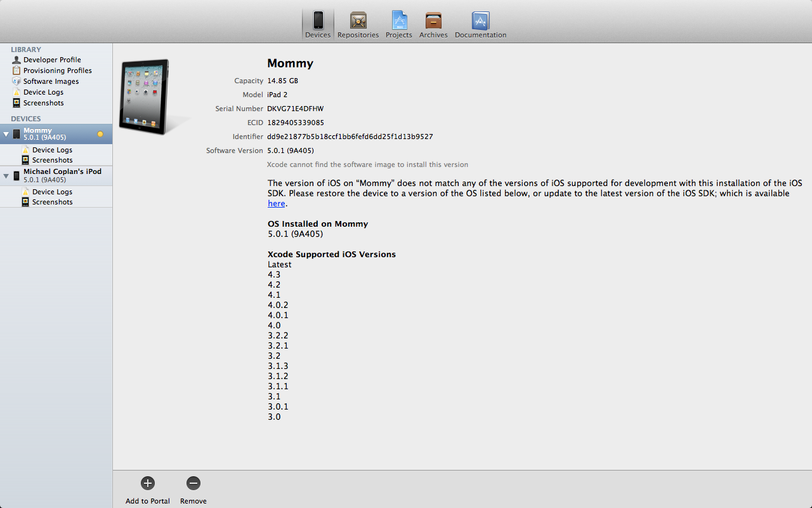Open Software Images in Library
Screen dimensions: 812x508
[x=51, y=81]
